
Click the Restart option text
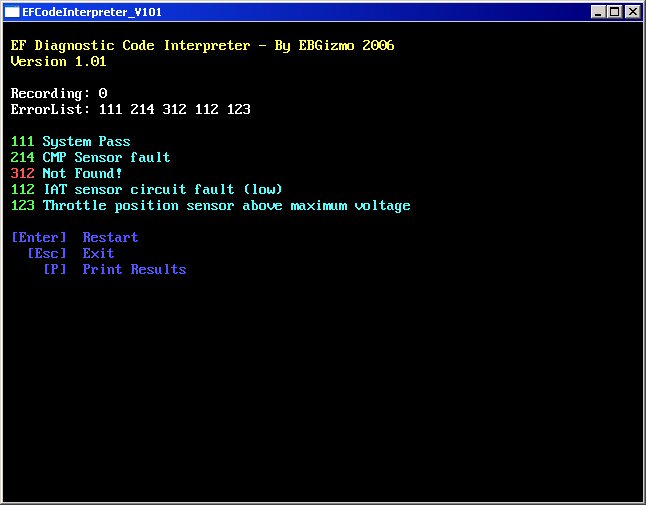point(110,238)
